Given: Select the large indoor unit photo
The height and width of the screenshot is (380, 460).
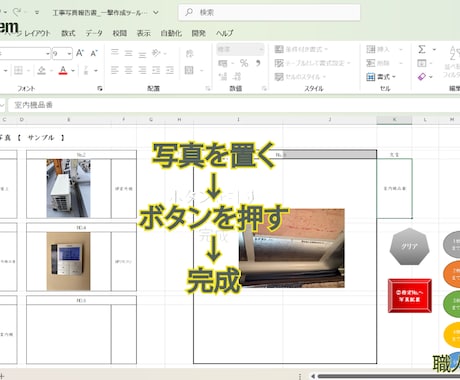Looking at the screenshot, I should (x=292, y=248).
